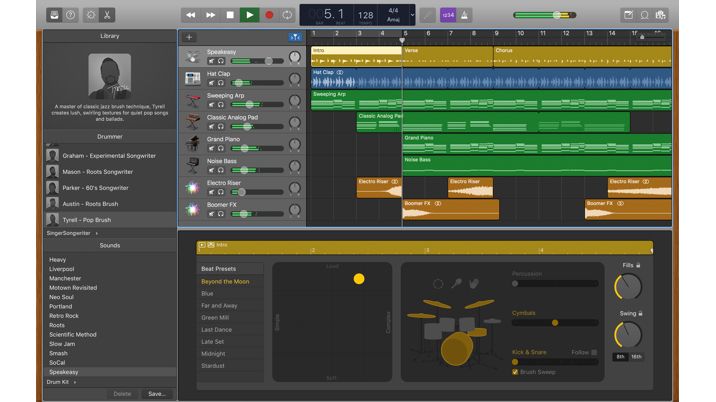Toggle the Library panel button
The image size is (716, 402).
54,15
